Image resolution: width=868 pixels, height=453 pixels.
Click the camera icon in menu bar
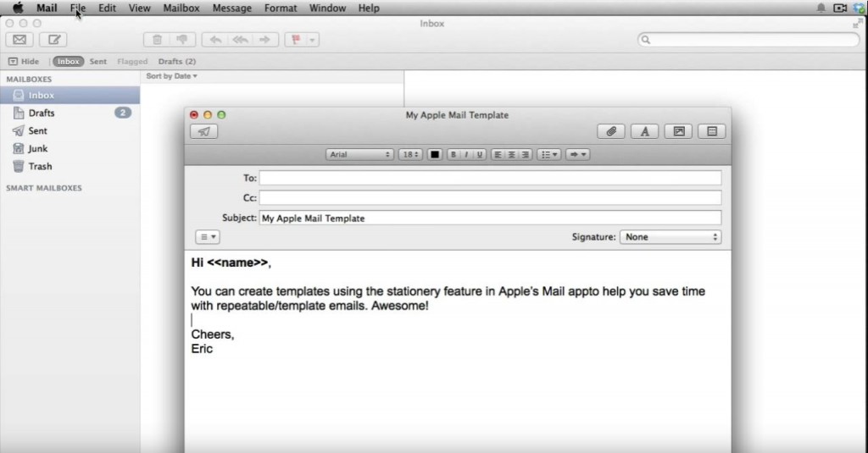(x=840, y=8)
